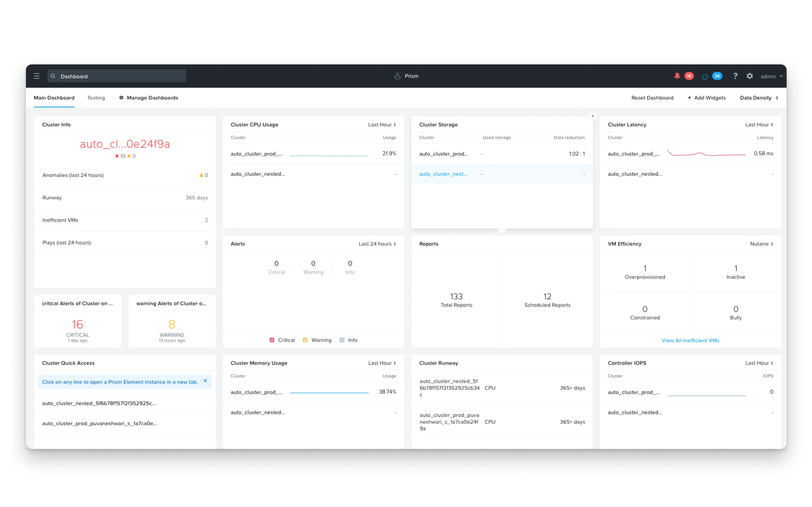Uncheck the Info alerts filter
The width and height of the screenshot is (812, 507).
342,340
